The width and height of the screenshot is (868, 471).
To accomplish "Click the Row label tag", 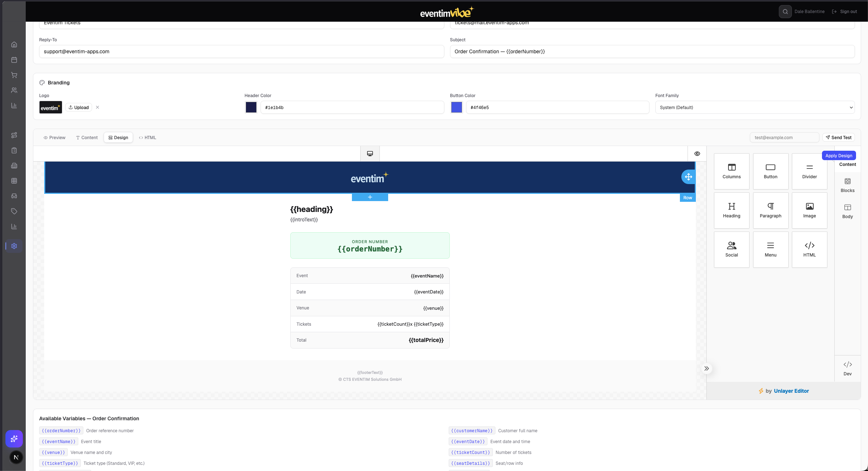I will (688, 197).
